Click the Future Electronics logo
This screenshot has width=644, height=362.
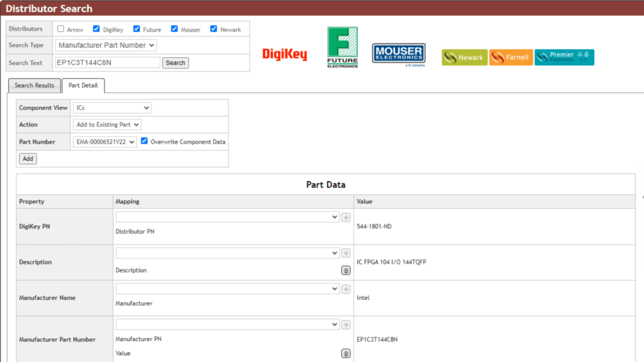point(342,47)
